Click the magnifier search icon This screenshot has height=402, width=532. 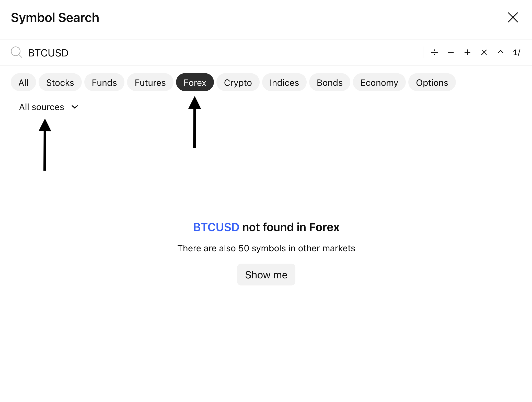[x=16, y=52]
